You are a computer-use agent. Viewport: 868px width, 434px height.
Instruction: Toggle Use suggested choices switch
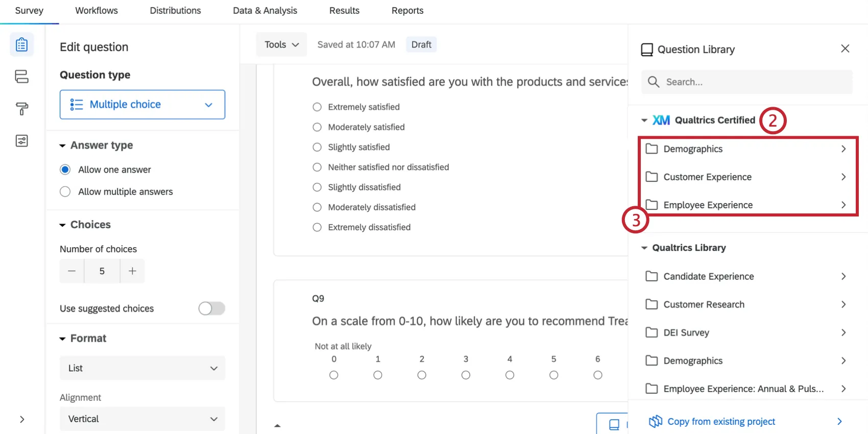click(x=211, y=308)
